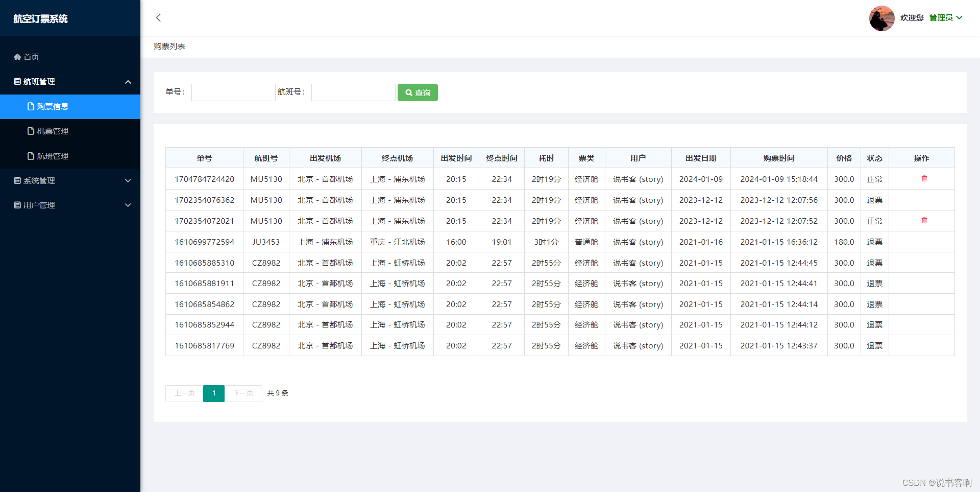Click the back arrow icon in header
The image size is (980, 492).
click(158, 18)
